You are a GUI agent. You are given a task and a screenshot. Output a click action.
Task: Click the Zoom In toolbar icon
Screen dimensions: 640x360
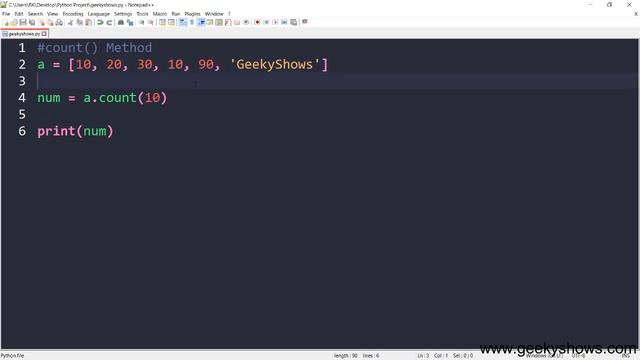click(x=141, y=22)
